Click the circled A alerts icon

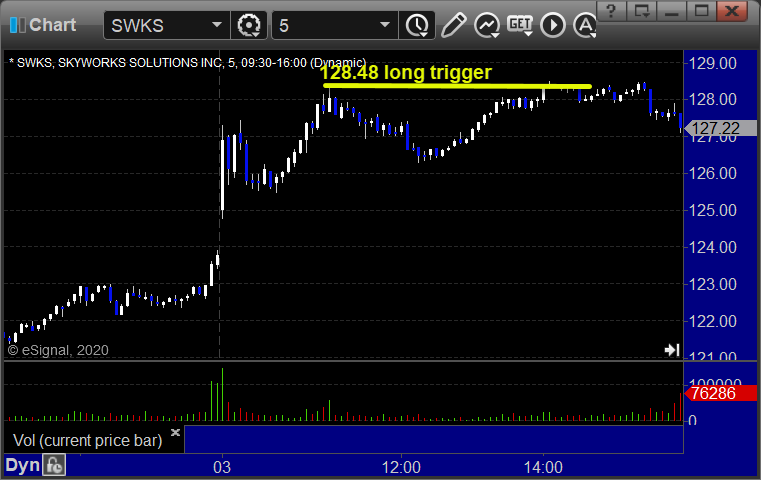(585, 25)
